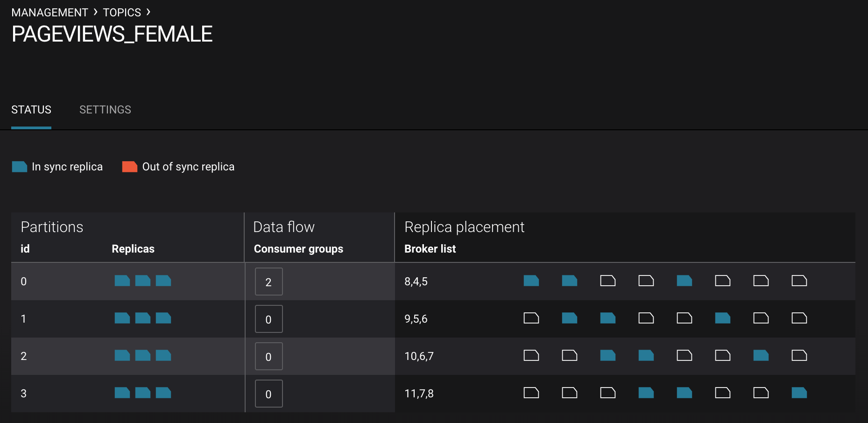The height and width of the screenshot is (423, 868).
Task: Click the Replica placement section heading
Action: (465, 227)
